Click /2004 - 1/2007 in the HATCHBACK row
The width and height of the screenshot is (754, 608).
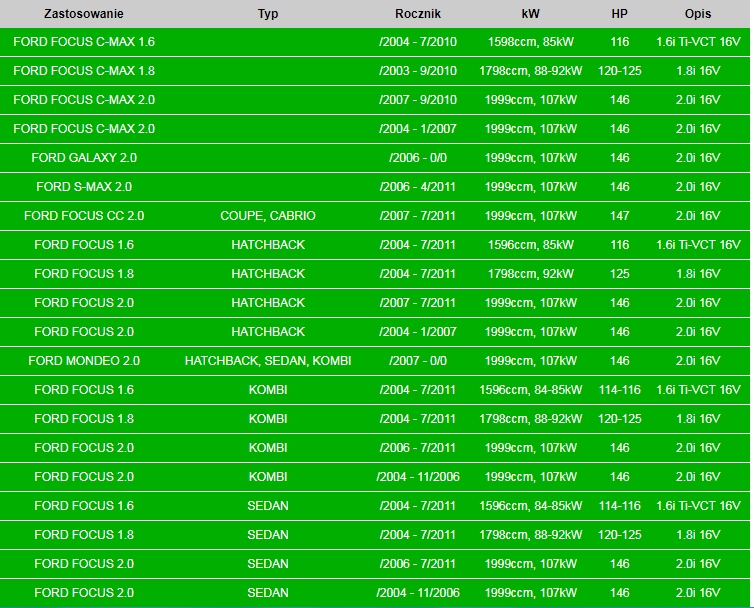[x=418, y=331]
